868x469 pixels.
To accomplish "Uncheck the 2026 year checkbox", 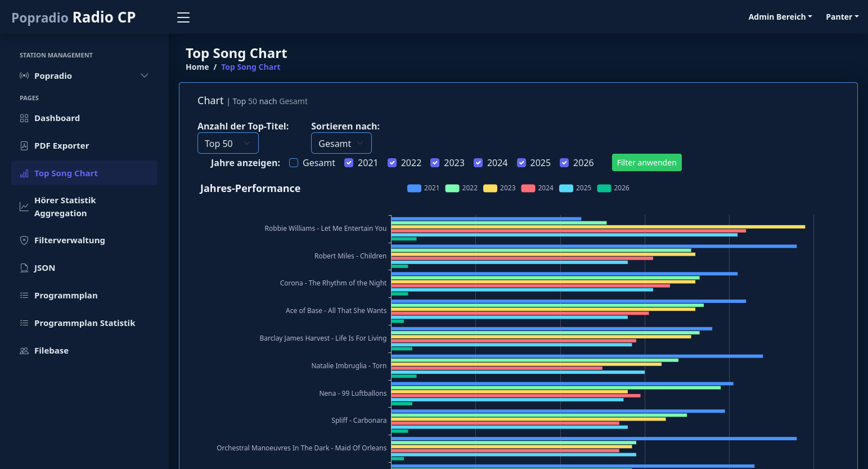I will (564, 162).
